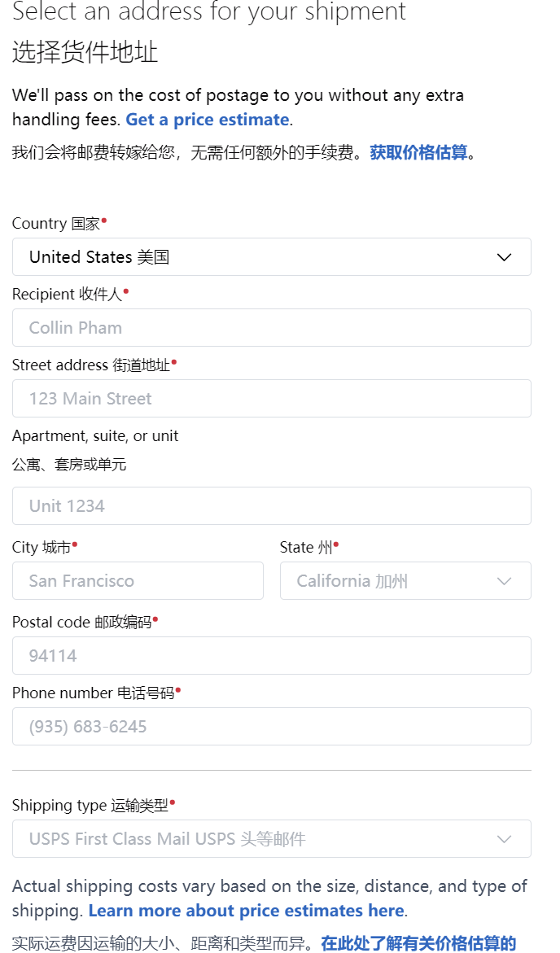
Task: Select the Apartment, suite, or unit field
Action: [x=271, y=506]
